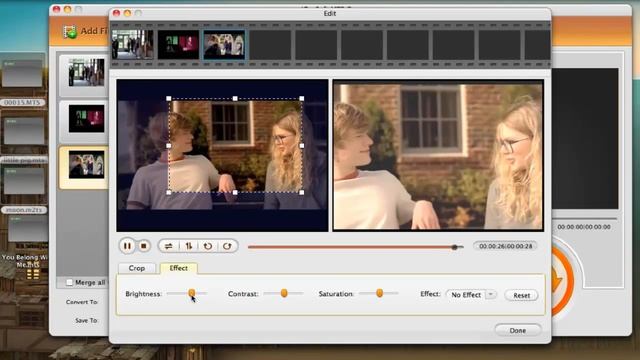The height and width of the screenshot is (360, 640).
Task: Select first filmstrip thumbnail in Edit window
Action: point(133,44)
